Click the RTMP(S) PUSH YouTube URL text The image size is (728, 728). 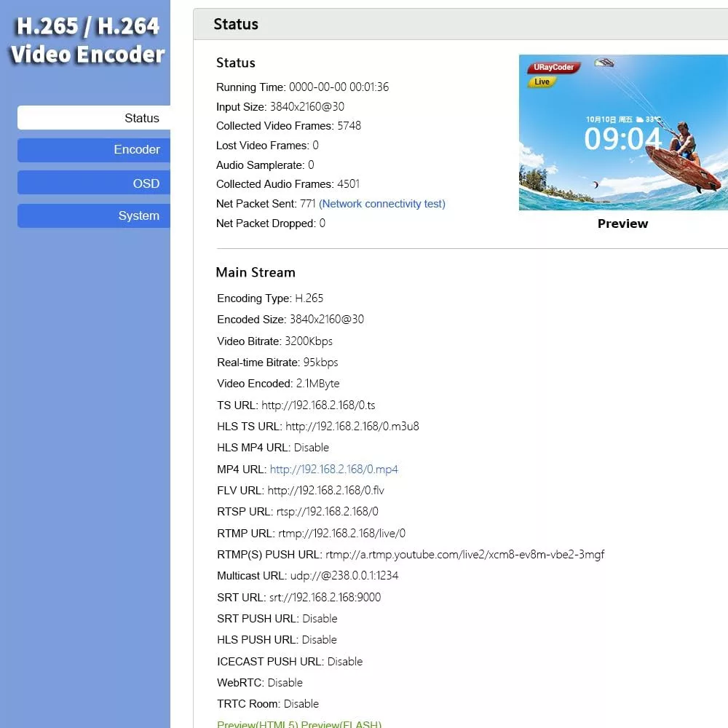pyautogui.click(x=464, y=555)
